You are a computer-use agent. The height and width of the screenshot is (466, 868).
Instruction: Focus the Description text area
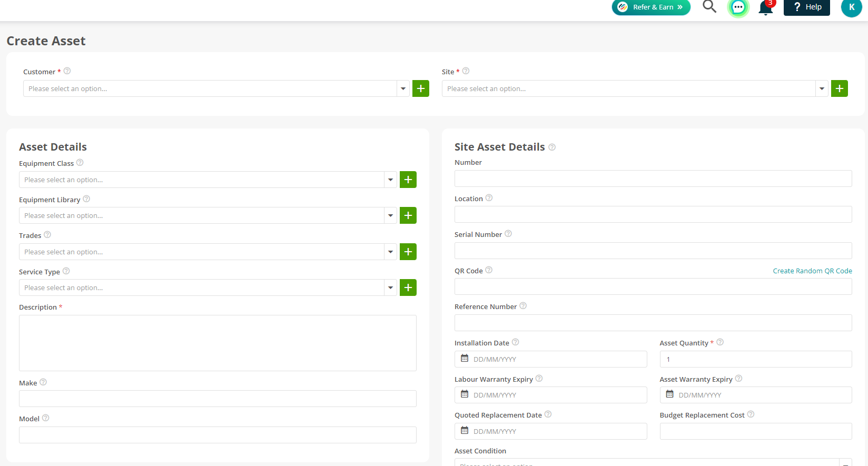[218, 343]
